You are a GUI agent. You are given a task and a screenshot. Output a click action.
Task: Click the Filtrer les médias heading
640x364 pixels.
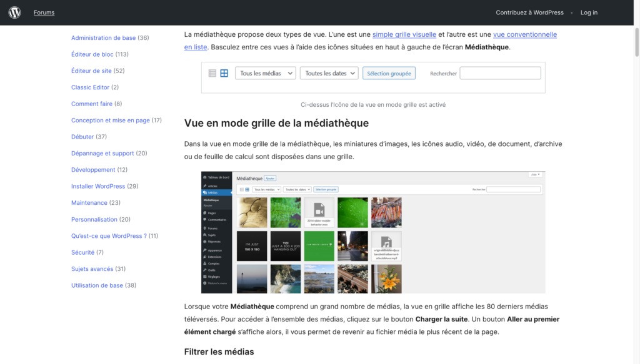219,352
